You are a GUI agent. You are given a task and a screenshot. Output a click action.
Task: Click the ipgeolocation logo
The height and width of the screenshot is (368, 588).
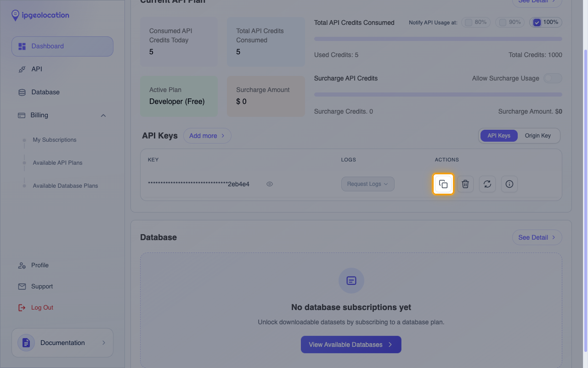(x=40, y=15)
